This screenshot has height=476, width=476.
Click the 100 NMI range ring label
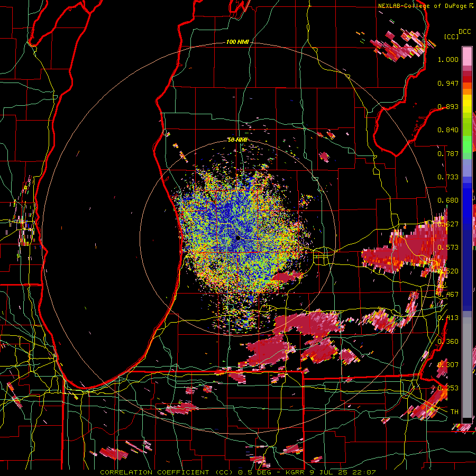tap(237, 42)
